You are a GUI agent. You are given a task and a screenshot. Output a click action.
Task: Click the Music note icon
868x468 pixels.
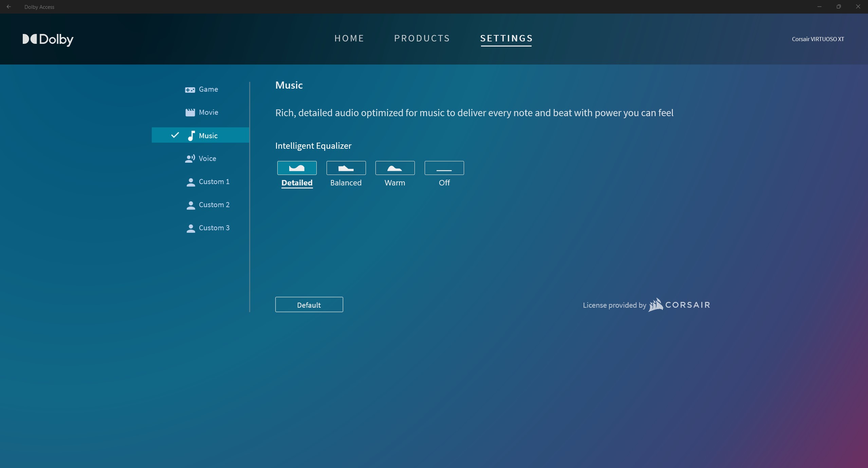pos(191,136)
